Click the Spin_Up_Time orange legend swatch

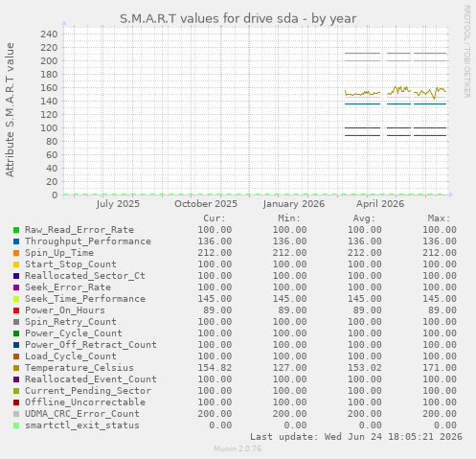tap(16, 253)
